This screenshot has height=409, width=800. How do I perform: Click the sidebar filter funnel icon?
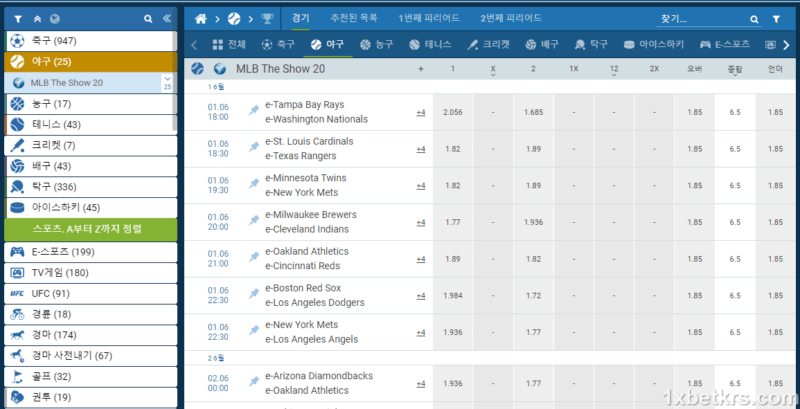click(18, 19)
